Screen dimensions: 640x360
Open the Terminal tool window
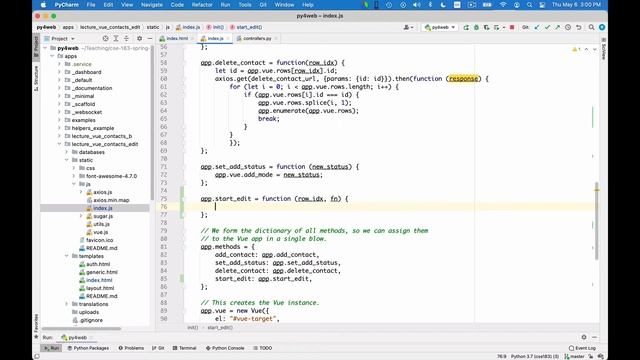click(184, 348)
